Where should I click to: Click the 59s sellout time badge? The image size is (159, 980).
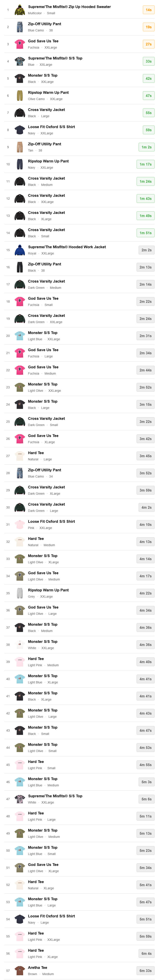148,130
